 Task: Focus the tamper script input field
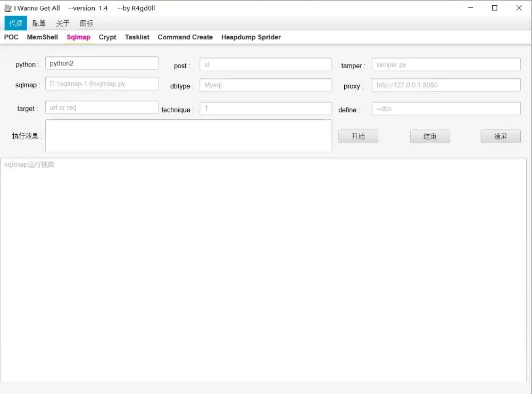[x=446, y=64]
